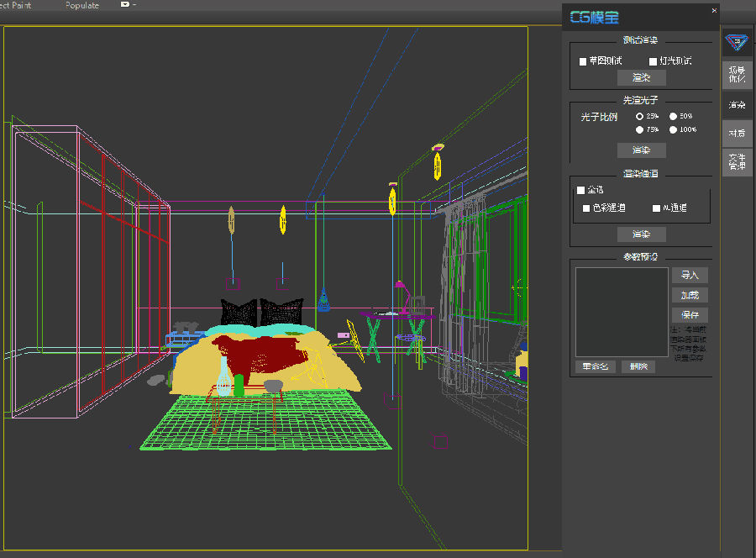Open the Populate menu tab
Image resolution: width=756 pixels, height=558 pixels.
82,5
